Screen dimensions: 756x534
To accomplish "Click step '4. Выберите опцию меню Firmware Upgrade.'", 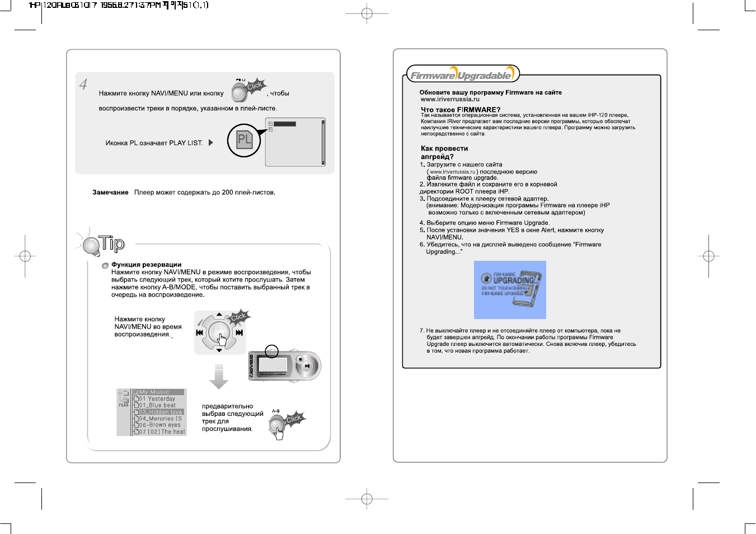I will [485, 223].
